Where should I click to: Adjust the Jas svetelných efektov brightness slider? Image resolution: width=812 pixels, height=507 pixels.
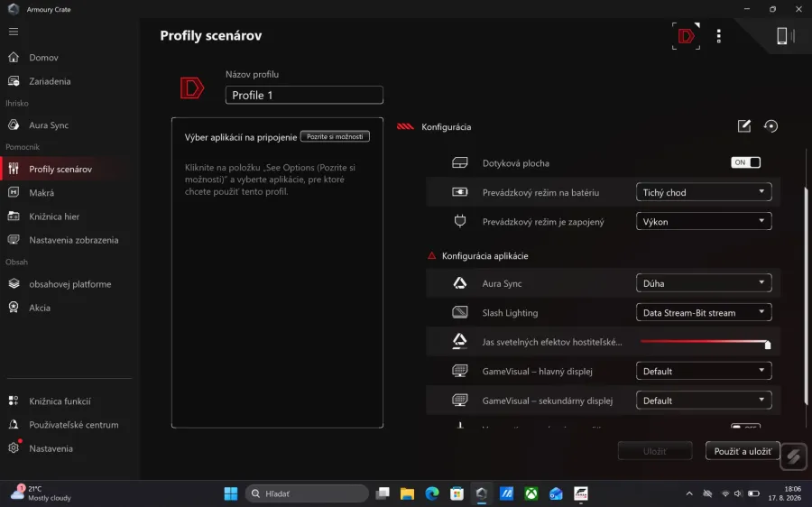(705, 342)
